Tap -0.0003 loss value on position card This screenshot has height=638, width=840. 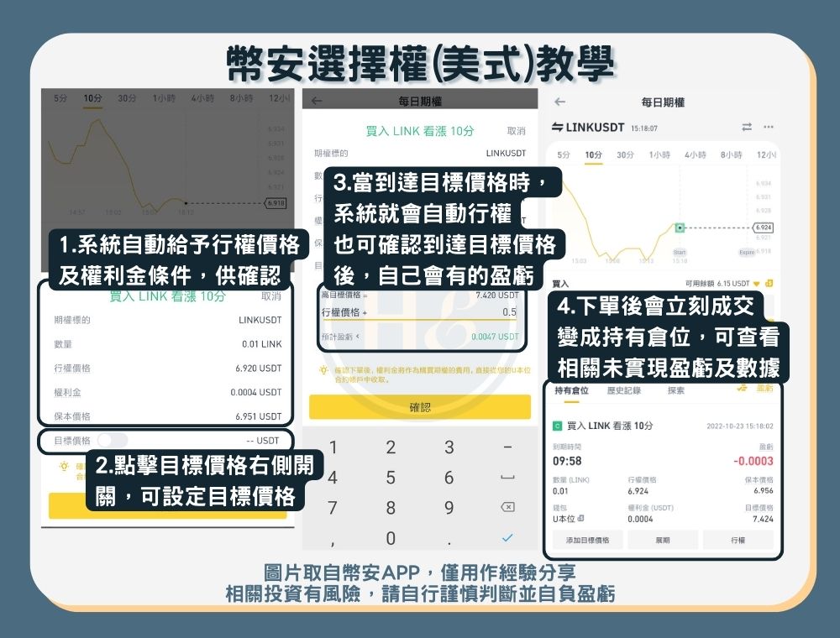pos(753,461)
